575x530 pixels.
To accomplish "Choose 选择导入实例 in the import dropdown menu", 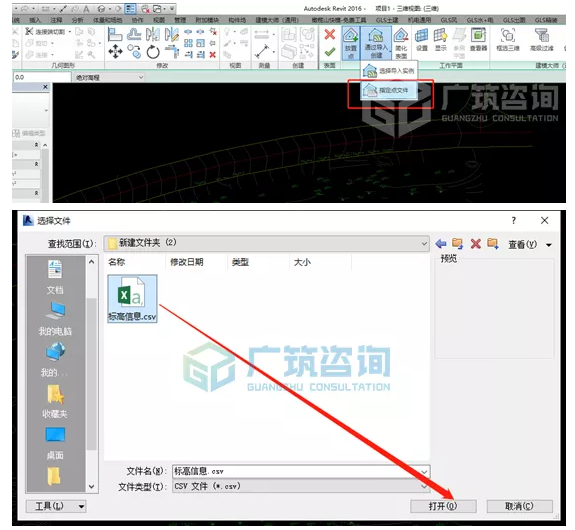I will [389, 70].
